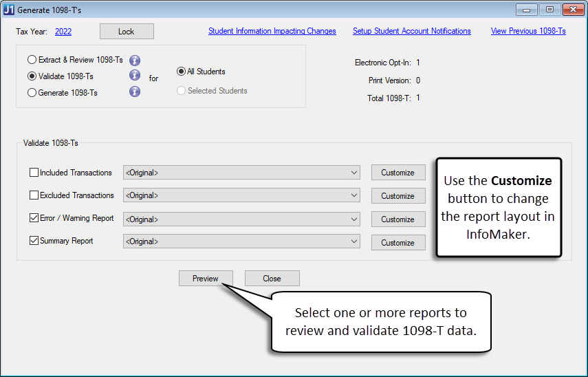Click the J application icon in title bar
The width and height of the screenshot is (588, 377).
[x=9, y=9]
